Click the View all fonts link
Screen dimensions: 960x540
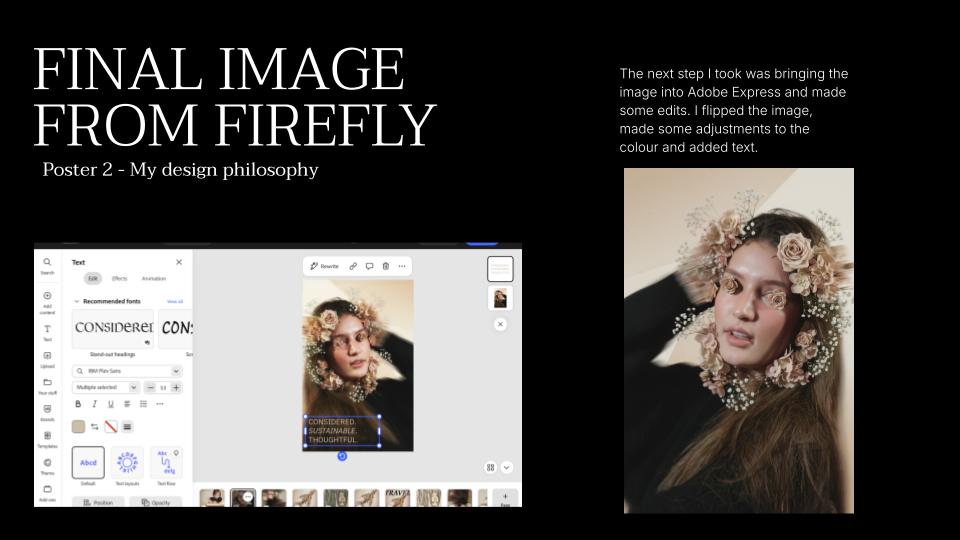174,301
